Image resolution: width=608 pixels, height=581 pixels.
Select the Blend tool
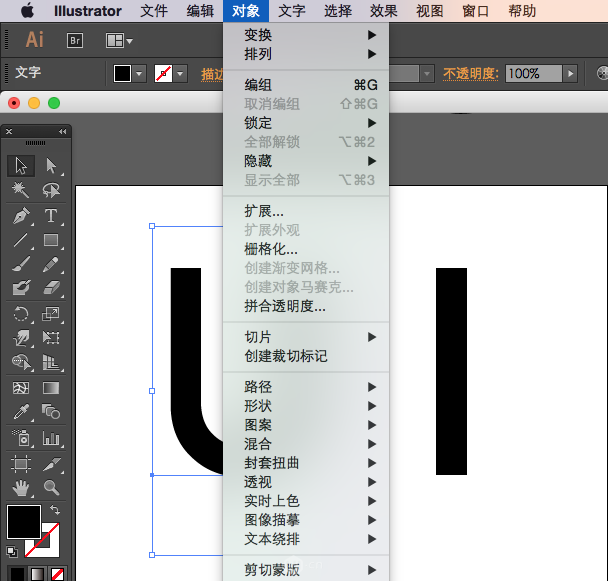pos(51,412)
